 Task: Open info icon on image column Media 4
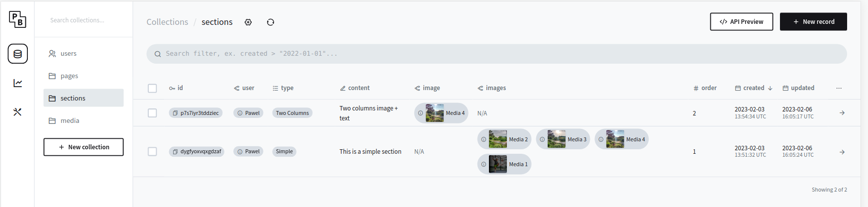coord(420,113)
